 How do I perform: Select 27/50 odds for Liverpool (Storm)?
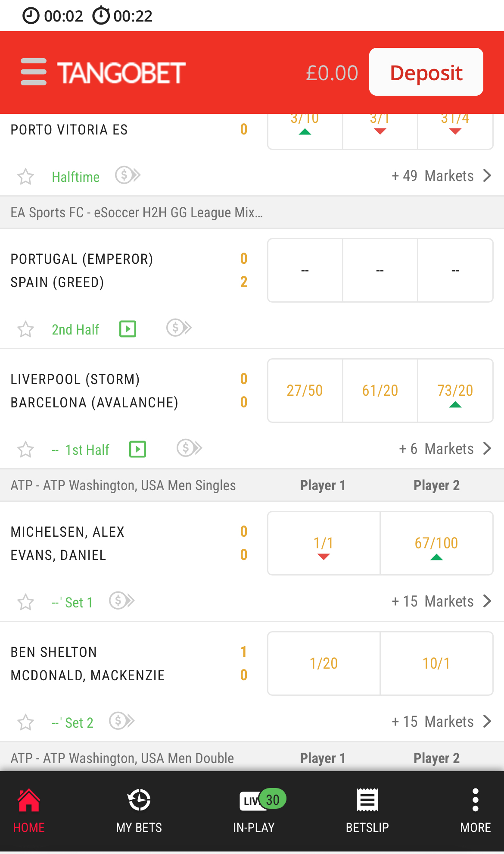(x=305, y=391)
